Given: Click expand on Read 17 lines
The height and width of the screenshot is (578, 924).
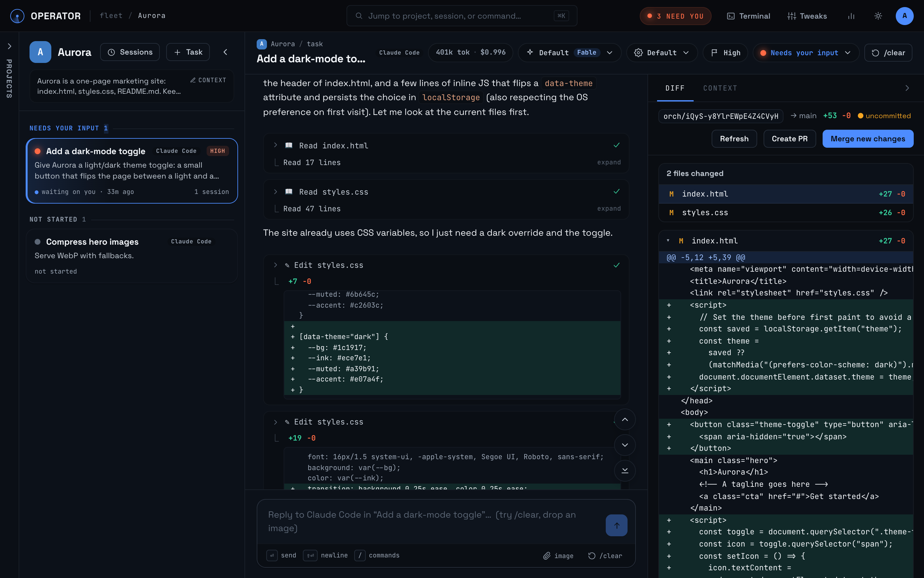Looking at the screenshot, I should 609,162.
